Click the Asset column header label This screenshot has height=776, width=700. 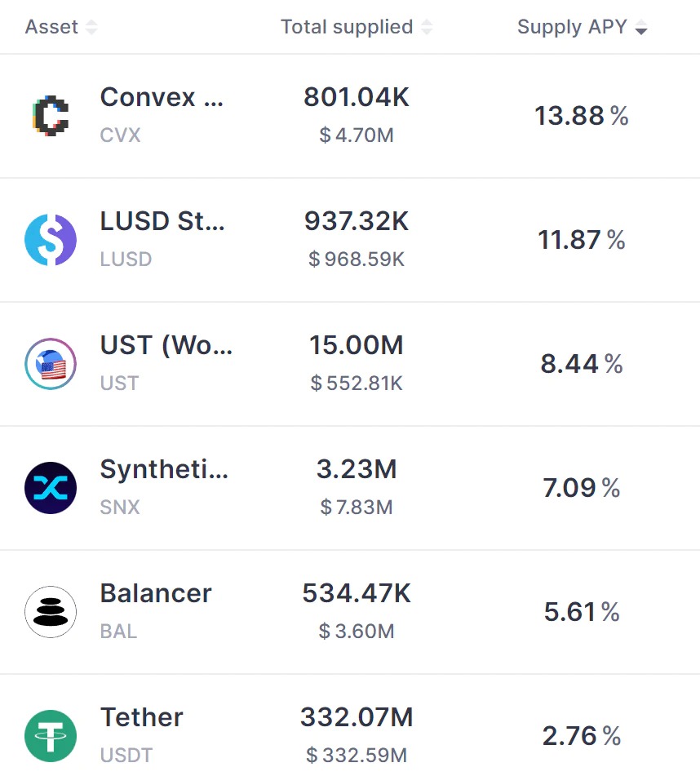51,27
